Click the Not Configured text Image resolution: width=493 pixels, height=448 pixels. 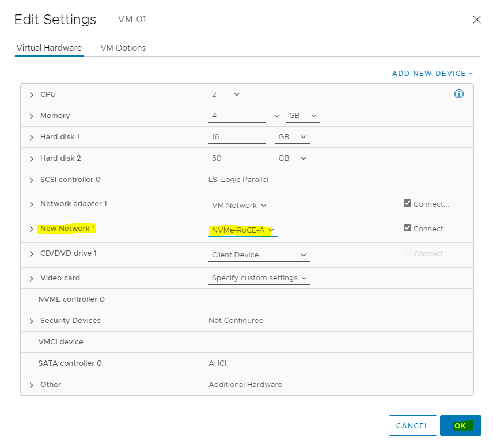click(x=236, y=321)
